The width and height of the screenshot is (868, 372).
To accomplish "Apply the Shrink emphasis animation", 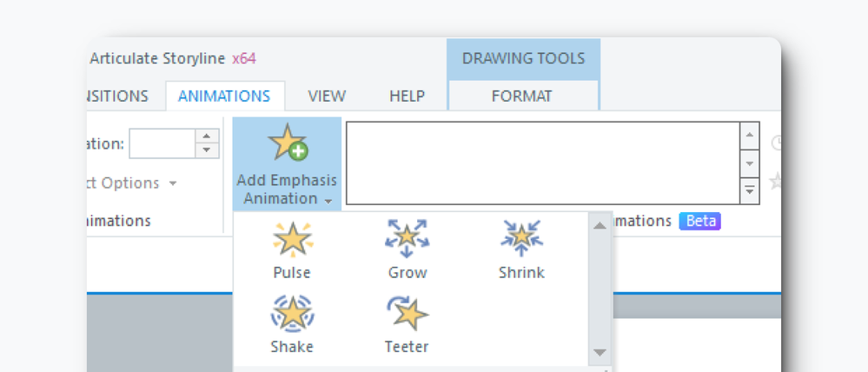I will point(521,248).
